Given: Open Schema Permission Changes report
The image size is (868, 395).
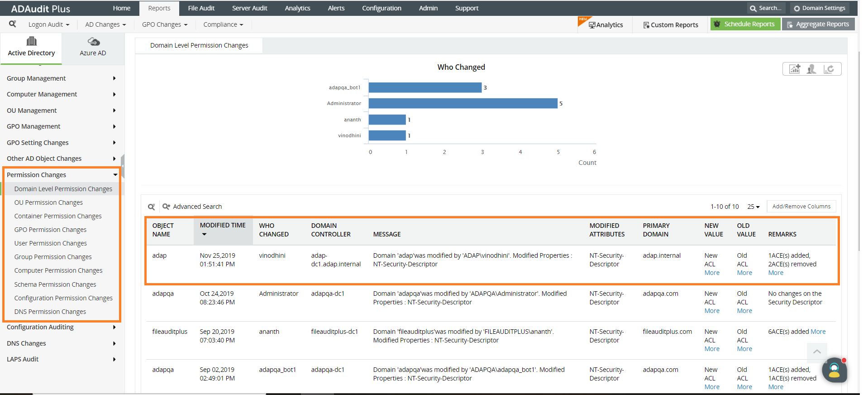Looking at the screenshot, I should 55,284.
